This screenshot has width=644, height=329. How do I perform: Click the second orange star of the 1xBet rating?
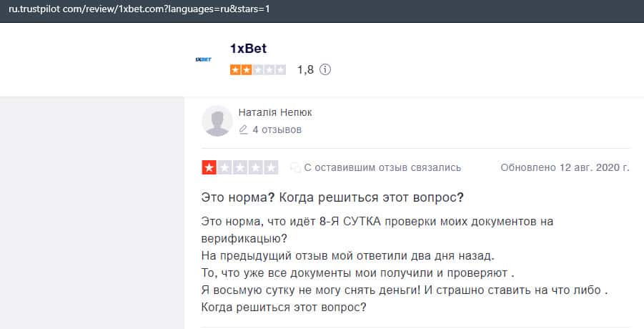(x=247, y=70)
